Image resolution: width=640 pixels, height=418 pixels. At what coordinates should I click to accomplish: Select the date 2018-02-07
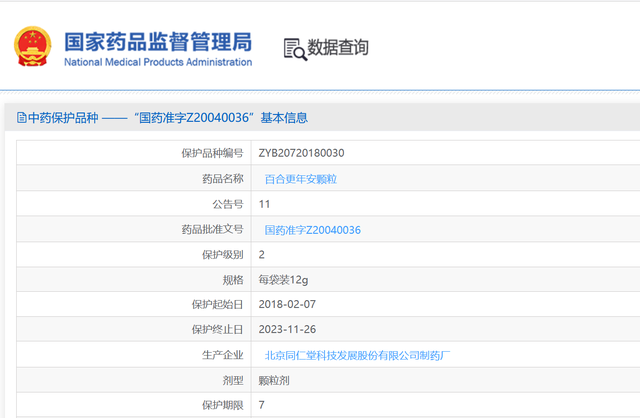coord(287,305)
